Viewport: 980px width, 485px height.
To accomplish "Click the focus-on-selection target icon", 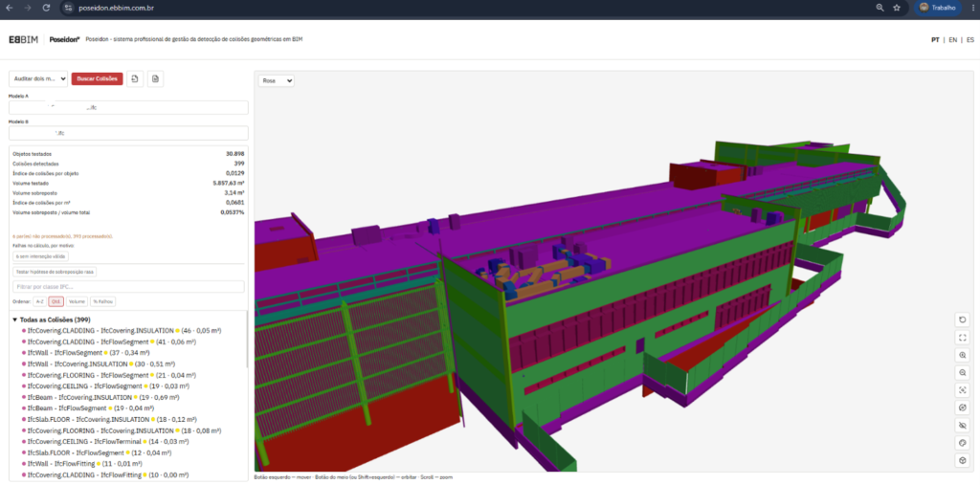I will tap(963, 390).
